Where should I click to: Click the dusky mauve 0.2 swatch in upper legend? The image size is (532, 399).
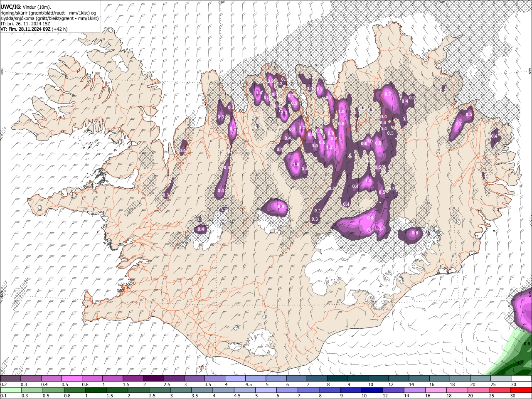point(10,379)
